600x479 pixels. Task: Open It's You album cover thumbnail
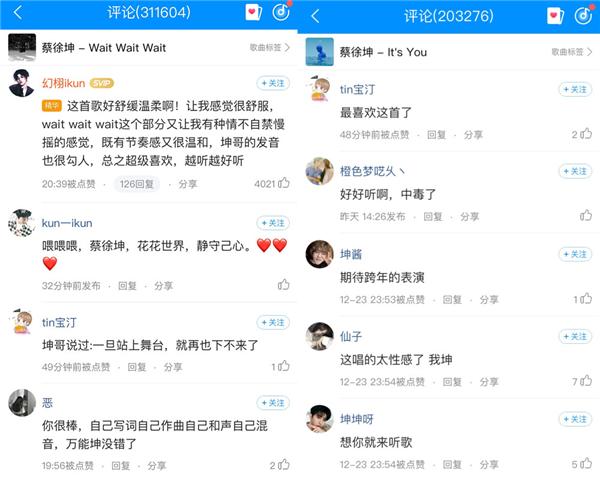tap(320, 52)
